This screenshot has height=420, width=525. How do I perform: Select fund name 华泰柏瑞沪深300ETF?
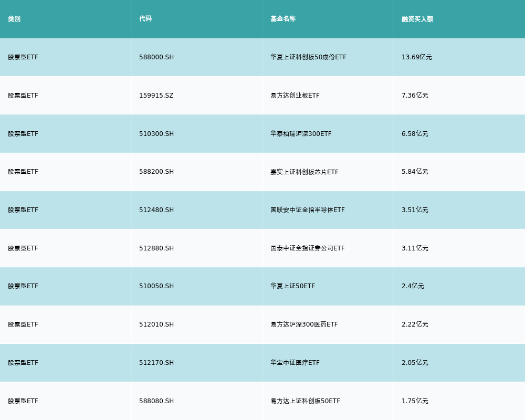point(301,134)
